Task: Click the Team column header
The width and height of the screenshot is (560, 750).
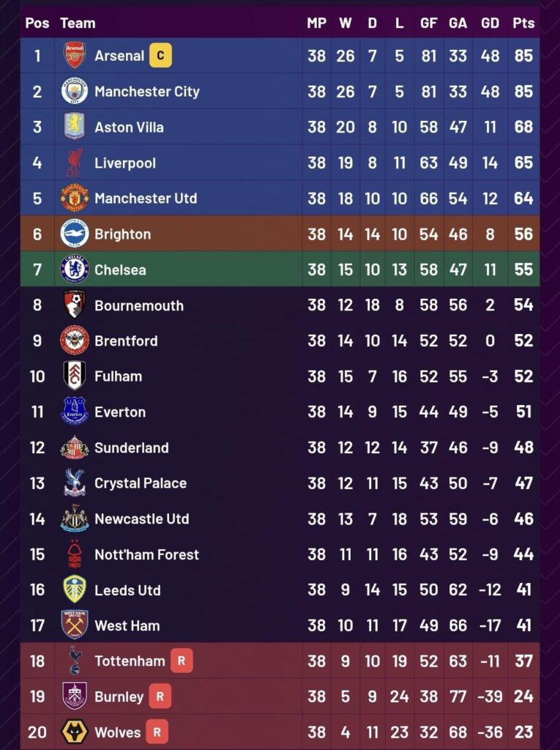Action: coord(78,23)
